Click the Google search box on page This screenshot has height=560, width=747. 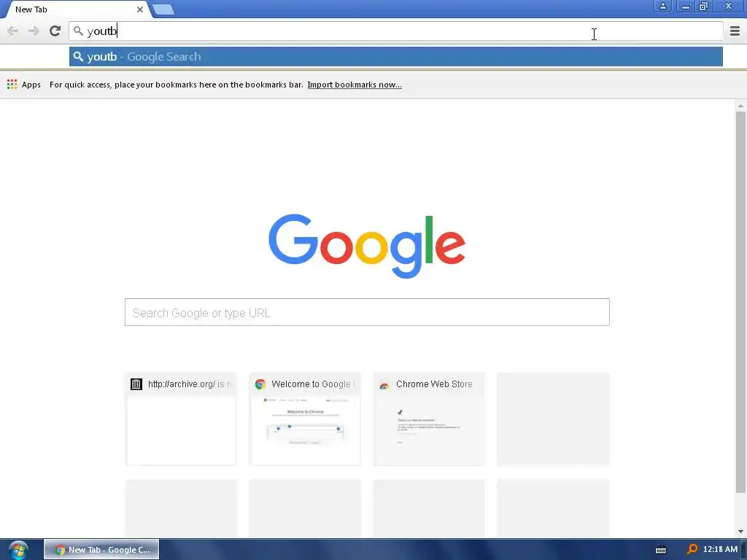coord(367,312)
